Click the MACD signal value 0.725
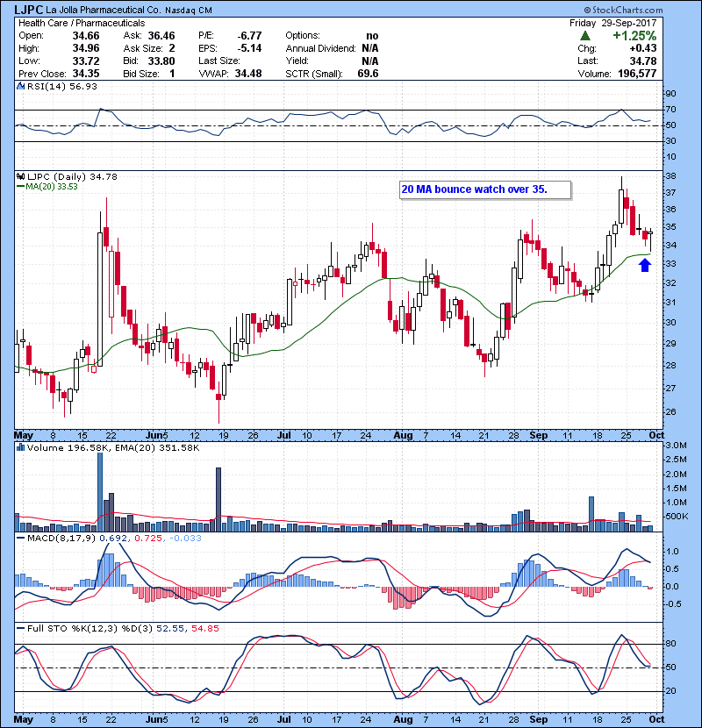The height and width of the screenshot is (728, 702). 147,539
